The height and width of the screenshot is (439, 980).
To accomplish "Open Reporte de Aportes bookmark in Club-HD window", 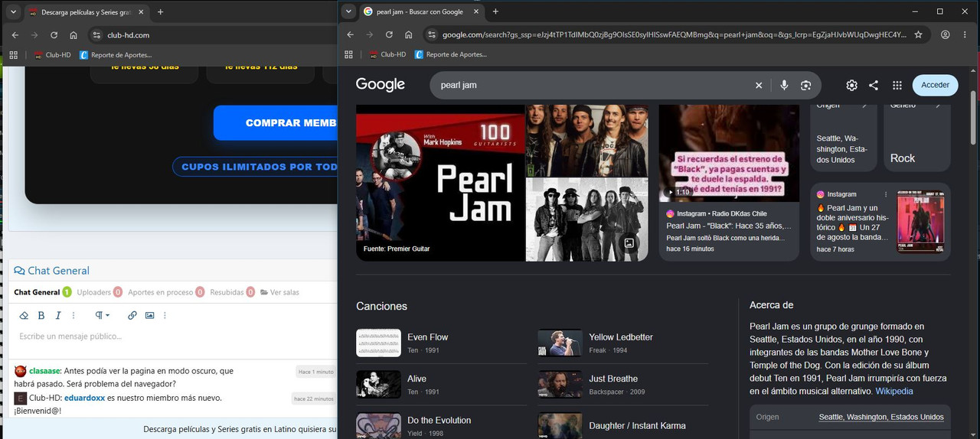I will pyautogui.click(x=115, y=54).
